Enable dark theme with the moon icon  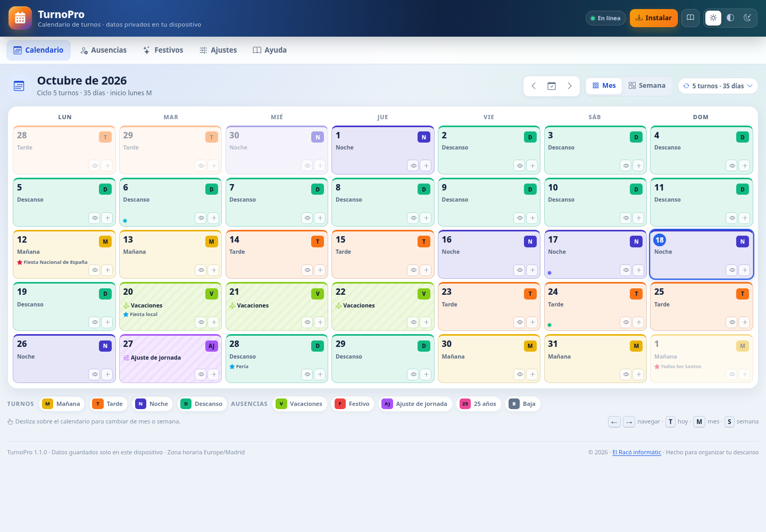tap(747, 18)
